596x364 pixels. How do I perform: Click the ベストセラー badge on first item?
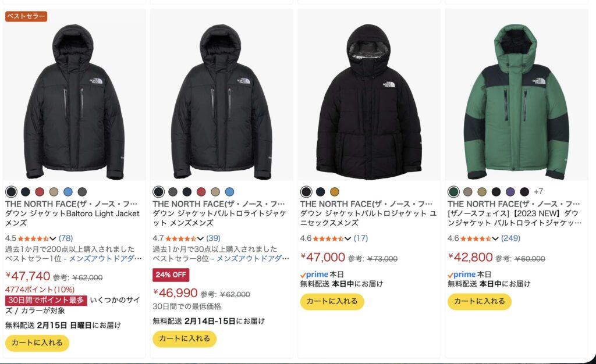[x=26, y=16]
